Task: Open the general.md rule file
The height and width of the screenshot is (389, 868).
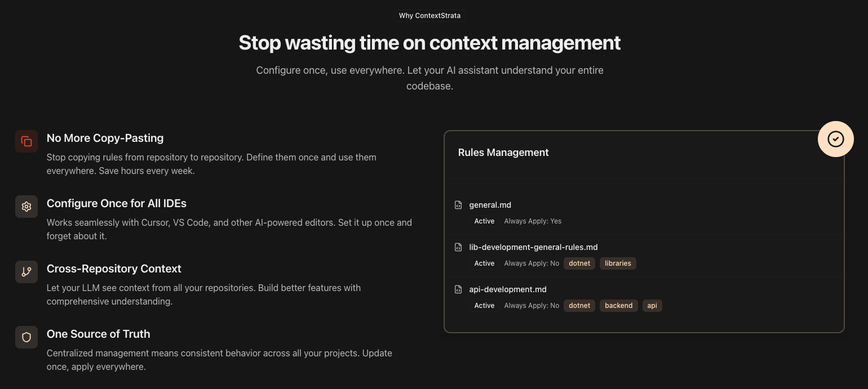Action: (490, 205)
